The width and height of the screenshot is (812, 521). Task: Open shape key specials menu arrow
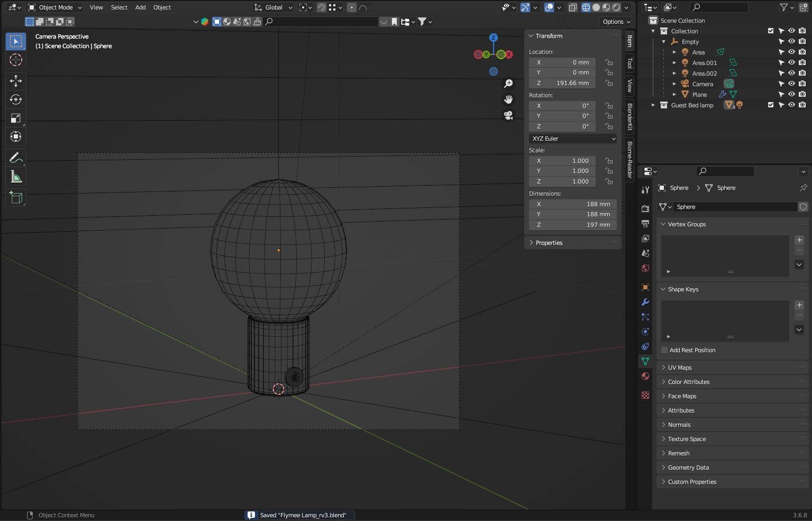tap(799, 330)
